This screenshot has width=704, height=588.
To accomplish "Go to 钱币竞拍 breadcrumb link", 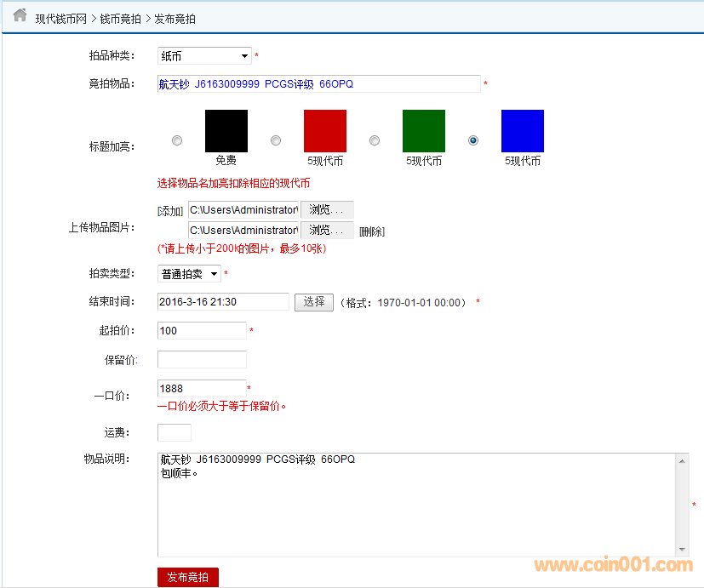I will click(120, 18).
